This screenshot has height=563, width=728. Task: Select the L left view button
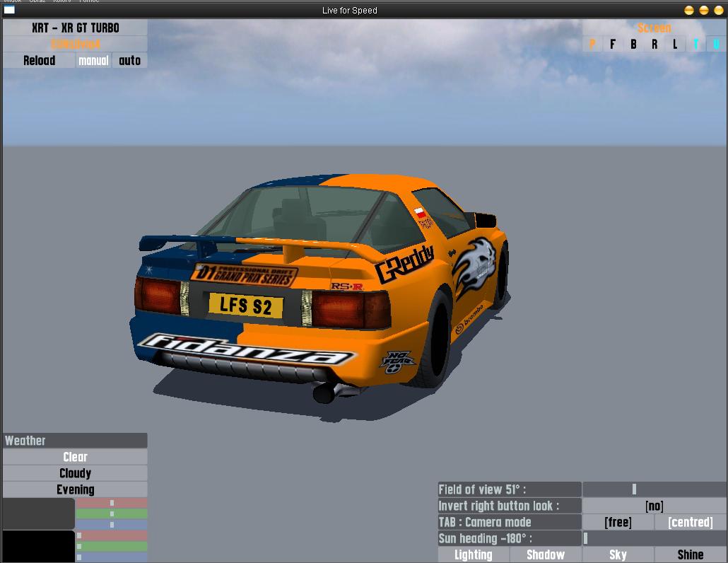(675, 44)
